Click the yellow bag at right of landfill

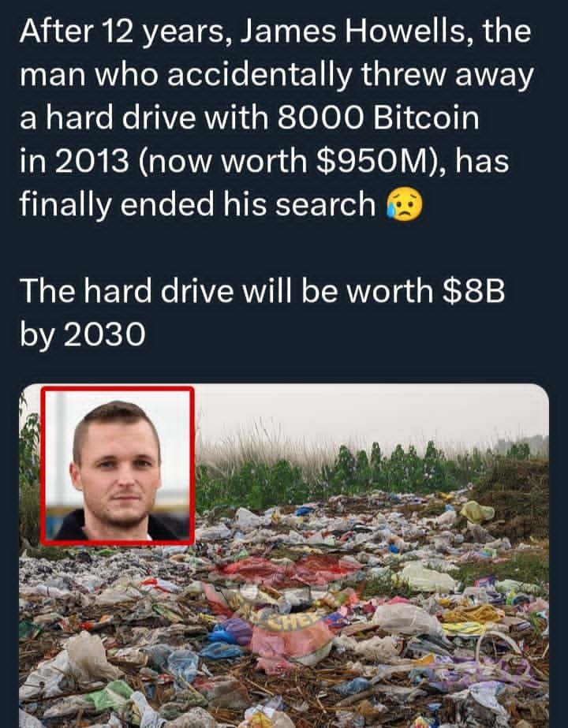tap(476, 511)
